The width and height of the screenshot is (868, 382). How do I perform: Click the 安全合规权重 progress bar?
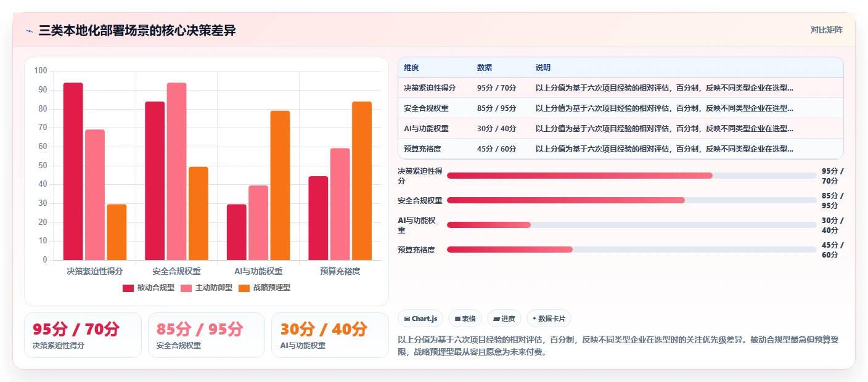[x=632, y=200]
